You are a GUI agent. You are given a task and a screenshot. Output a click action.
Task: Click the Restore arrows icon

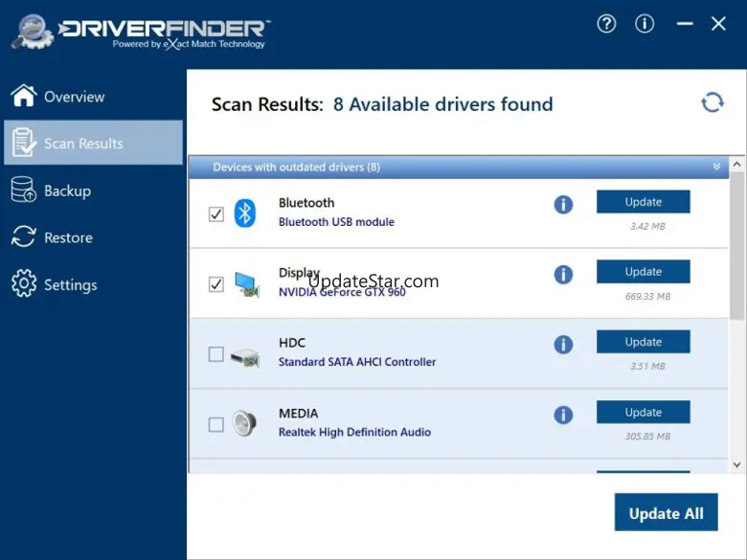click(x=24, y=236)
